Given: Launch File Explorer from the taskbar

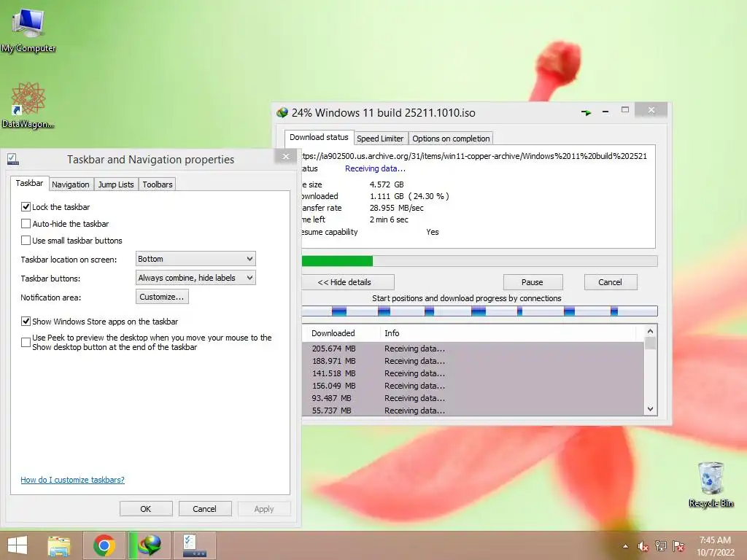Looking at the screenshot, I should pyautogui.click(x=59, y=545).
